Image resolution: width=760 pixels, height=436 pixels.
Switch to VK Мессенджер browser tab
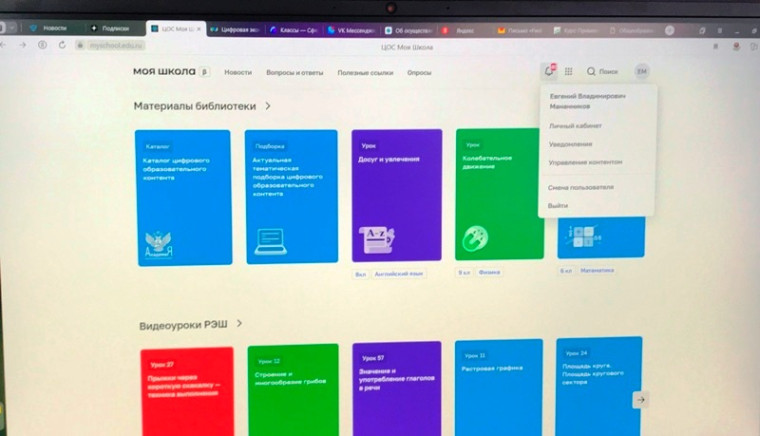click(351, 30)
